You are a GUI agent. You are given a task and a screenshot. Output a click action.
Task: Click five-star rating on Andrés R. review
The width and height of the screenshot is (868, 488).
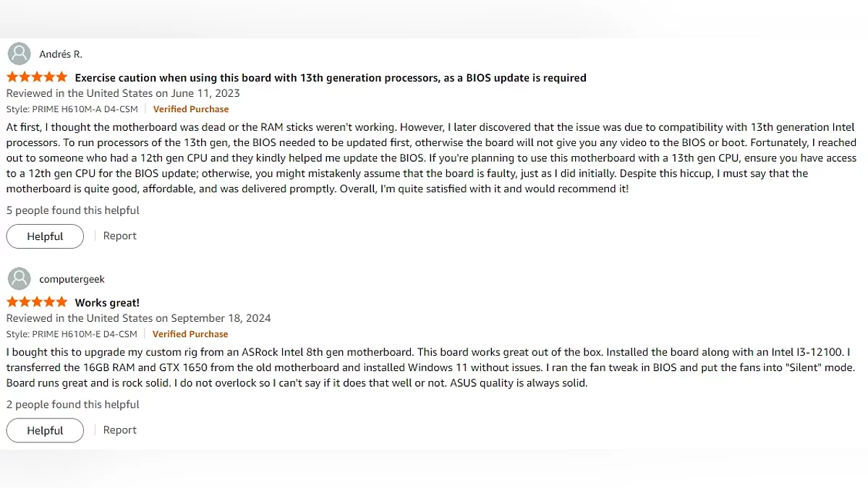(37, 77)
